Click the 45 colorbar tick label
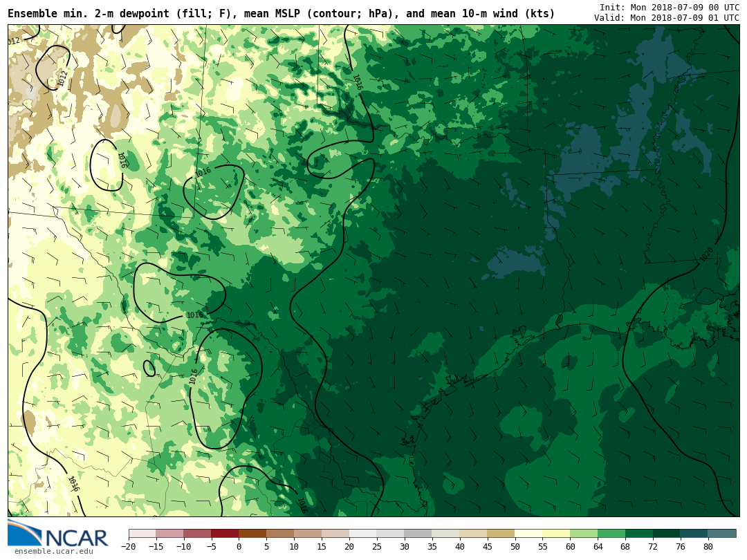Screen dimensions: 747x560 pyautogui.click(x=488, y=546)
